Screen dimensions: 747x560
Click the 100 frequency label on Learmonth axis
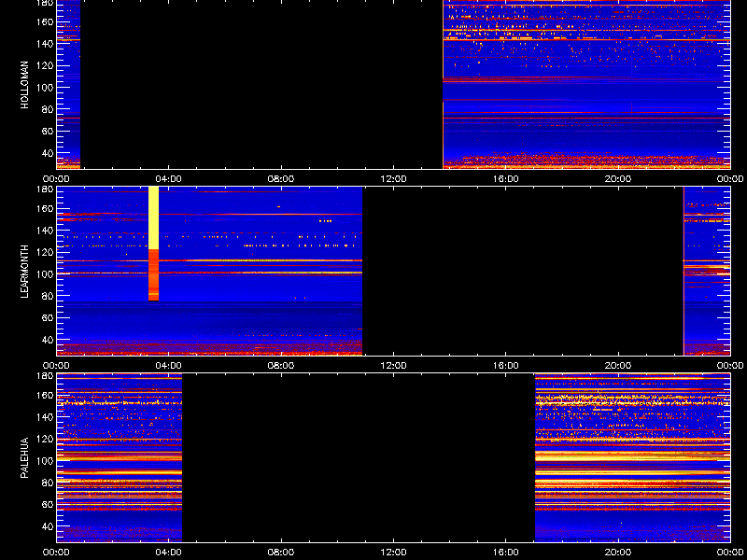46,274
